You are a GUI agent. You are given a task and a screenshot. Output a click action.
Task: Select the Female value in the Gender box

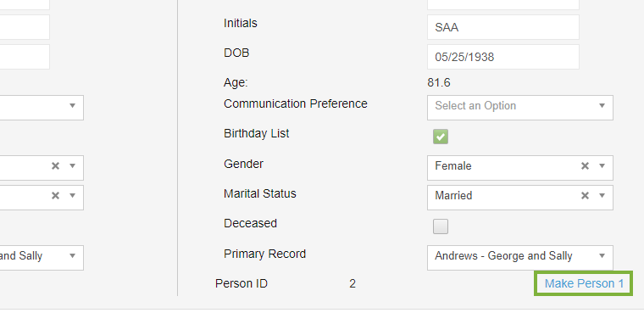point(453,166)
